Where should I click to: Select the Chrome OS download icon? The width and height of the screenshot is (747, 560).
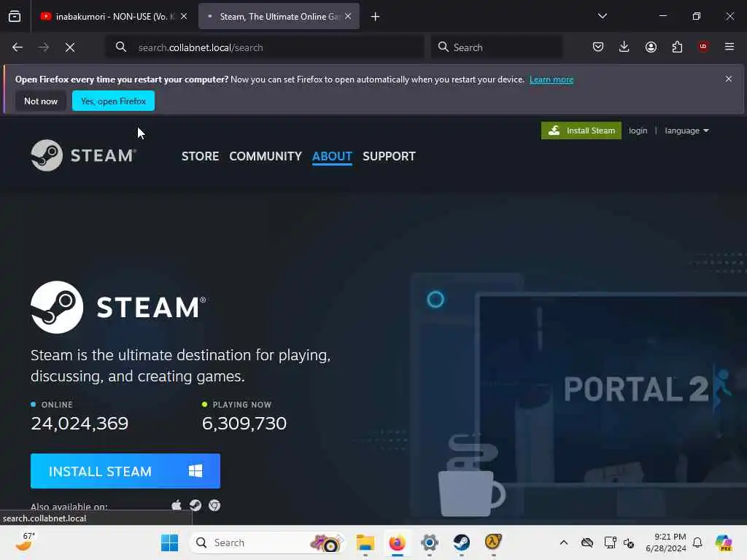214,505
